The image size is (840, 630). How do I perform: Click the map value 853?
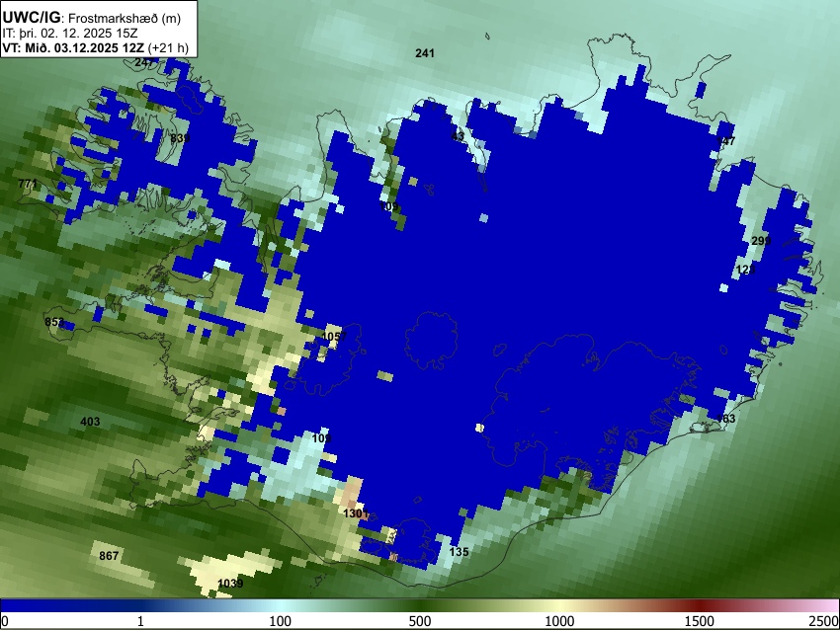[x=54, y=322]
